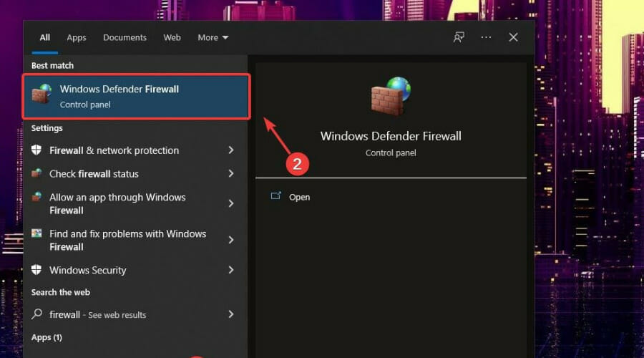The image size is (644, 358).
Task: Click the Find and fix problems troubleshooter icon
Action: (36, 233)
